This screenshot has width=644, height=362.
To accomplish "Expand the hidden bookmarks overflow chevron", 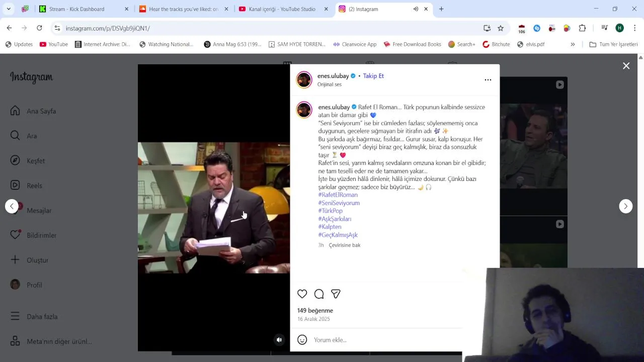I will (573, 44).
